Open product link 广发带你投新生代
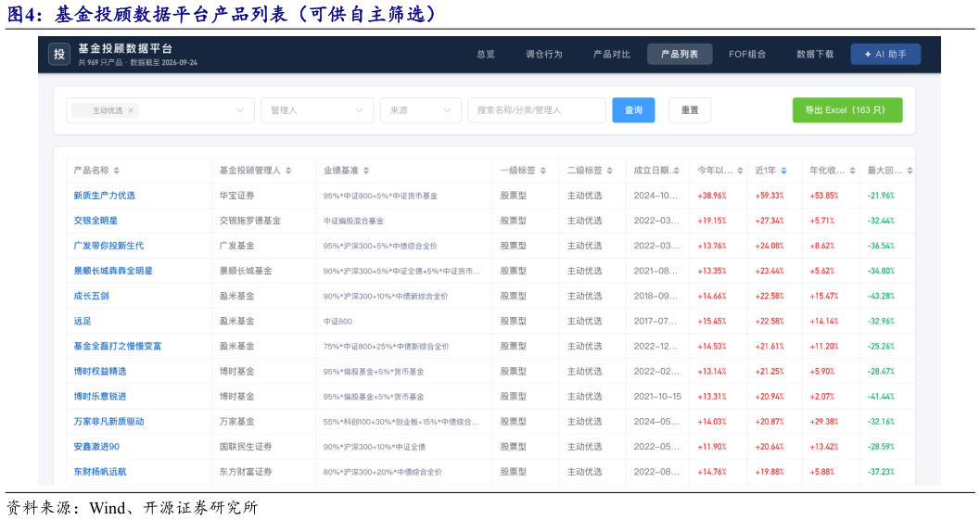This screenshot has width=980, height=520. 108,246
